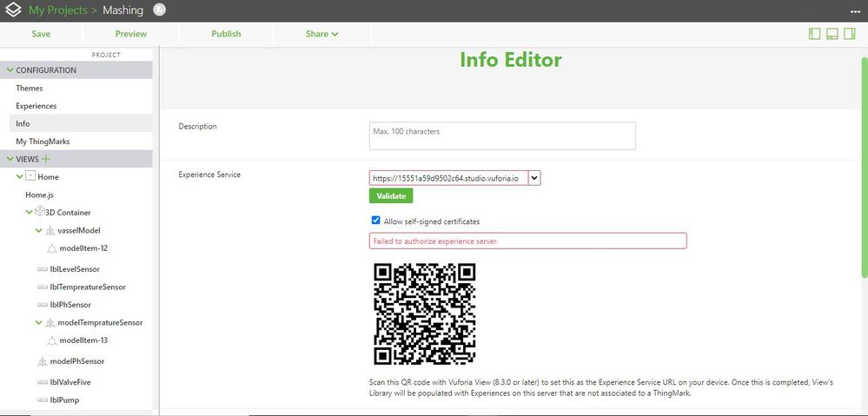Click the Failed to authorize error message
Screen dimensions: 868x416
pyautogui.click(x=528, y=241)
